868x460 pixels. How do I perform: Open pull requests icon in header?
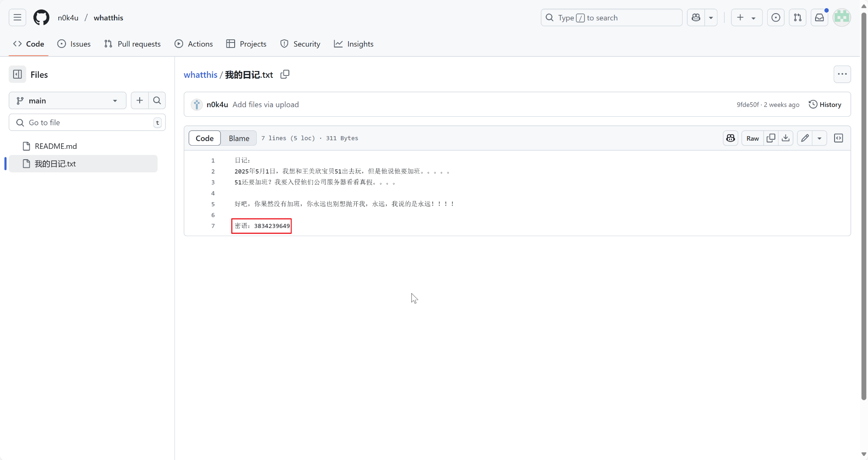pyautogui.click(x=797, y=18)
